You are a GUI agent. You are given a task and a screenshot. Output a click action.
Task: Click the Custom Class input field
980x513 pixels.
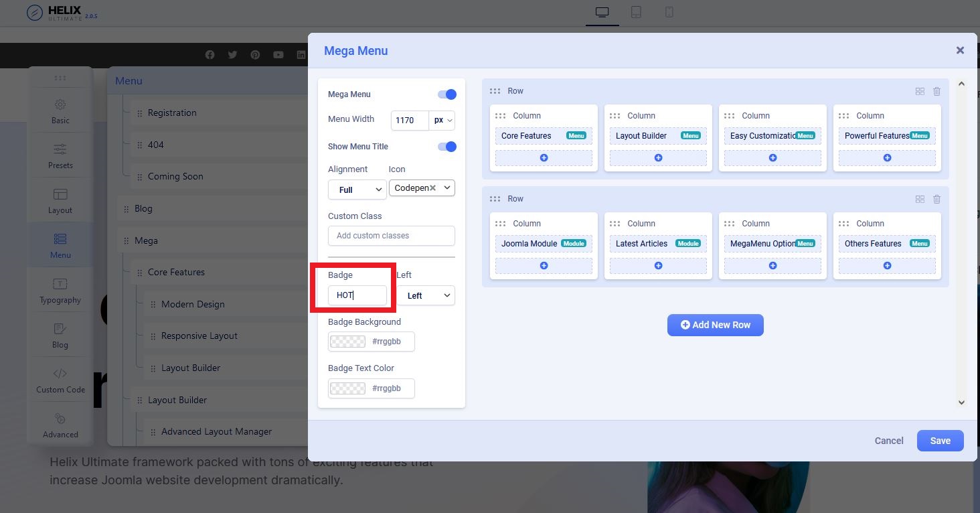point(391,236)
